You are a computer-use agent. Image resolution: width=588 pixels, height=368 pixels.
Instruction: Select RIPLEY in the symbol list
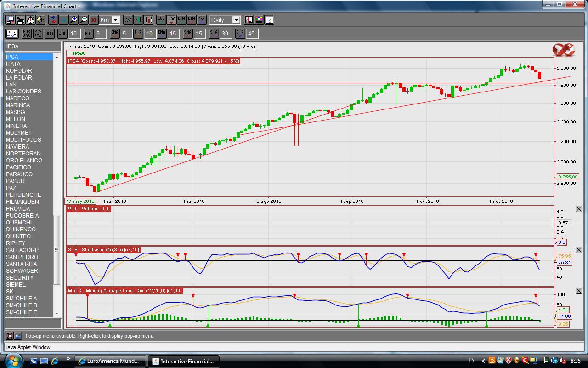click(x=29, y=243)
